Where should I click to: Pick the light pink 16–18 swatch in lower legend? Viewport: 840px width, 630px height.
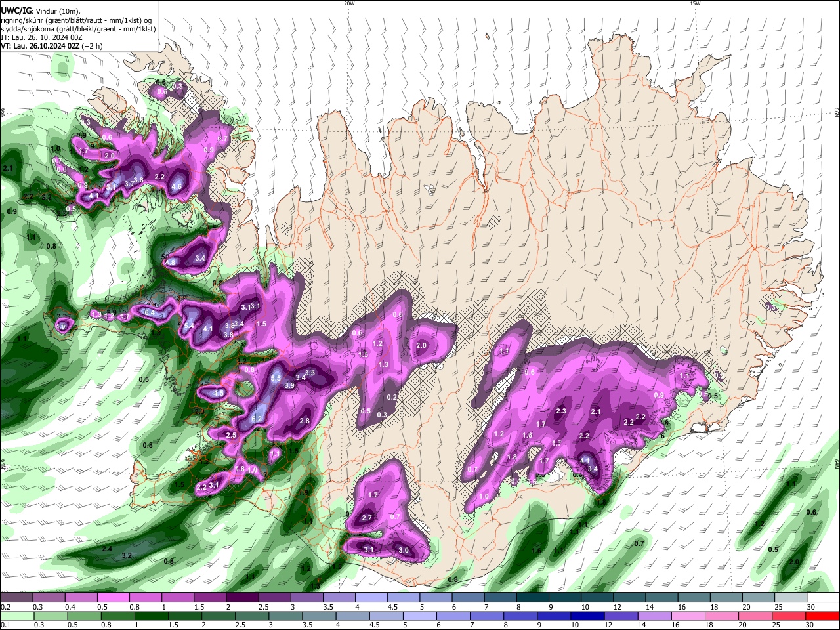688,616
